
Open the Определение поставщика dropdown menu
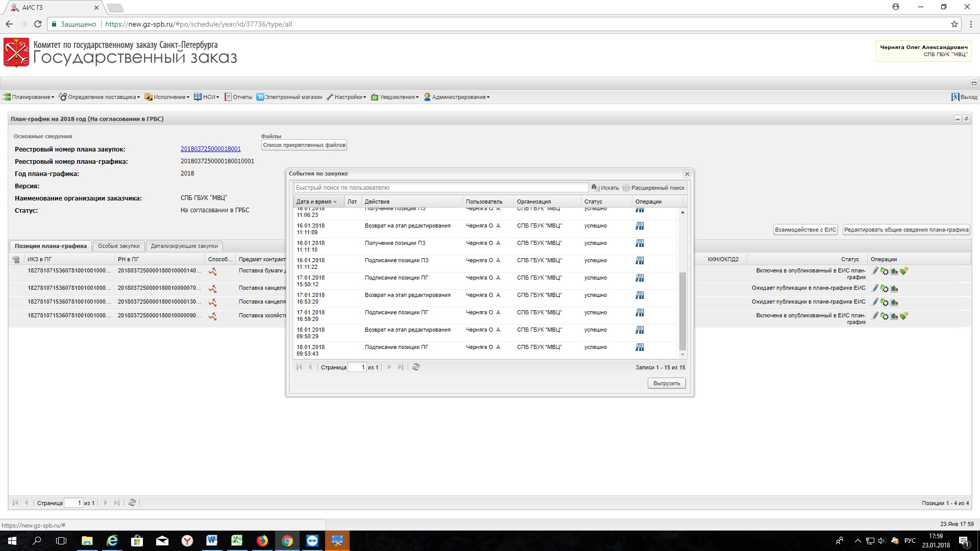[x=99, y=97]
